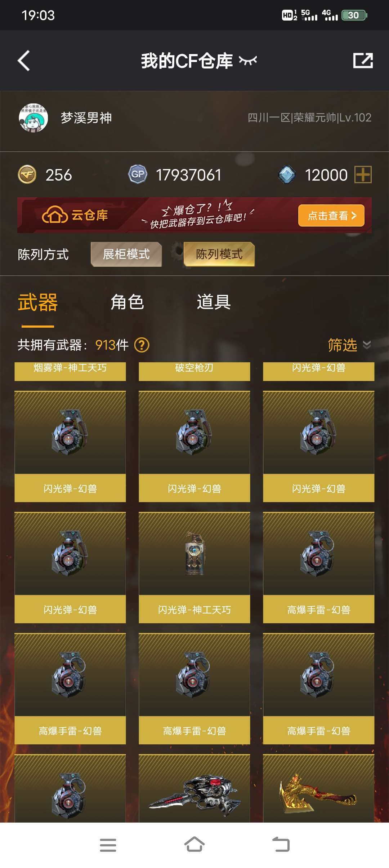Image resolution: width=389 pixels, height=868 pixels.
Task: Tap the Android home navigation button
Action: (194, 844)
